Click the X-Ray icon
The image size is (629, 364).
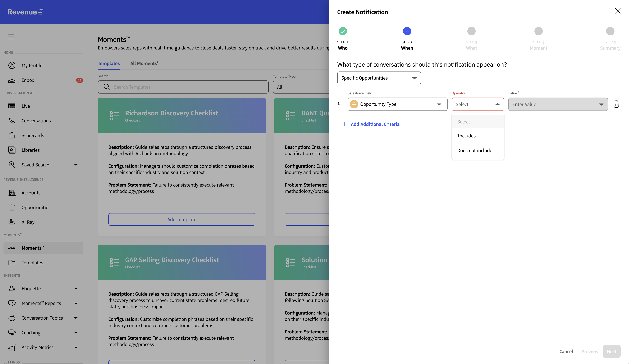[12, 222]
